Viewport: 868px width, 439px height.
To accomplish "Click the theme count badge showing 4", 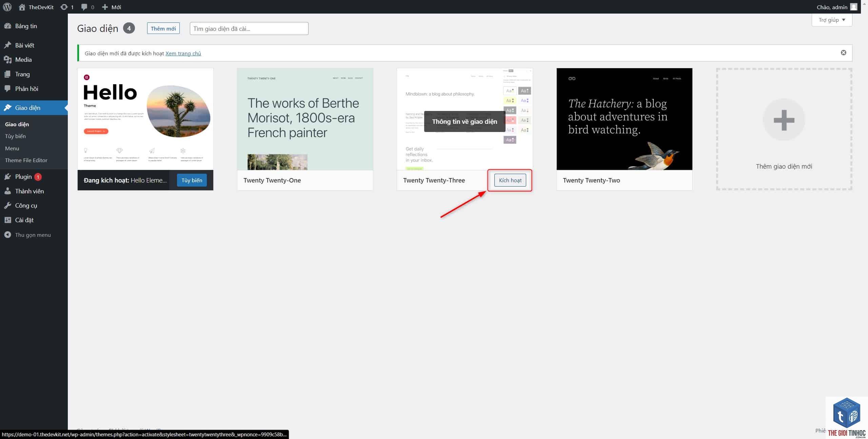I will coord(129,28).
